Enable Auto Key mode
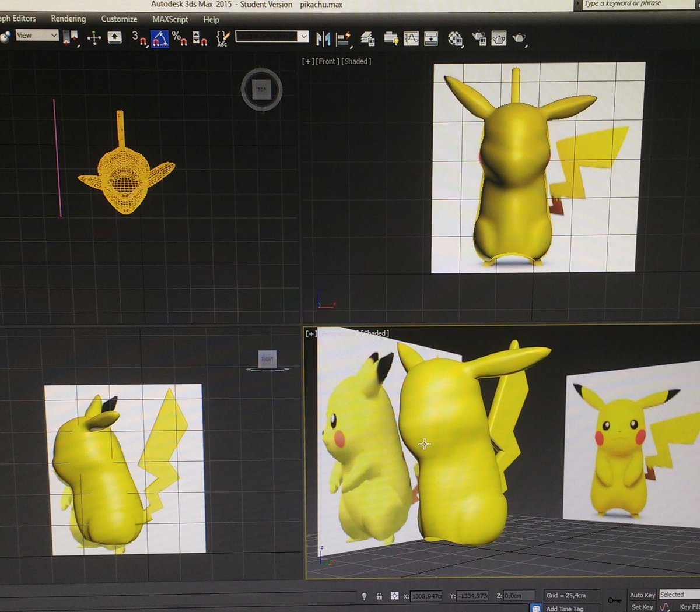Image resolution: width=700 pixels, height=612 pixels. pyautogui.click(x=642, y=595)
